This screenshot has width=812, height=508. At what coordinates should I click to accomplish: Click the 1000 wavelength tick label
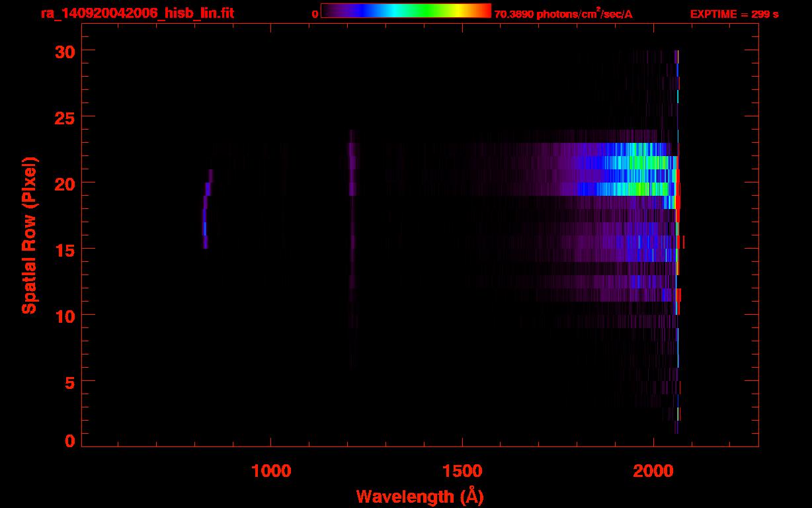click(271, 470)
